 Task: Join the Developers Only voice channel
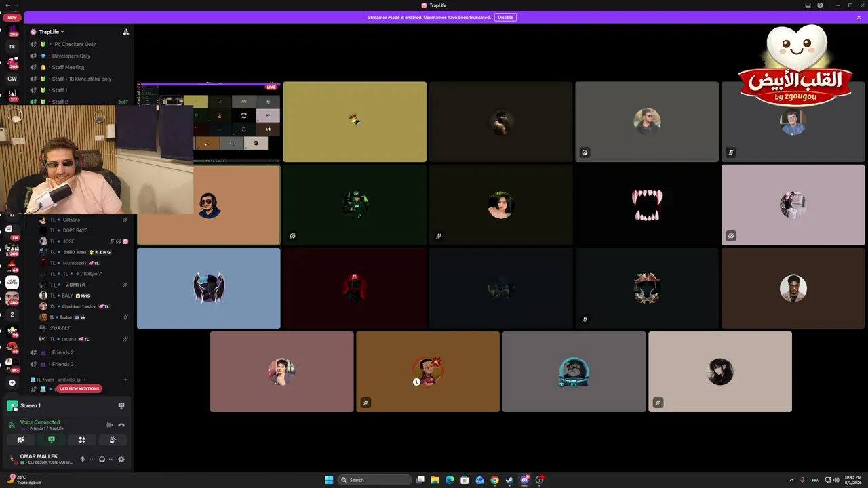click(x=71, y=56)
